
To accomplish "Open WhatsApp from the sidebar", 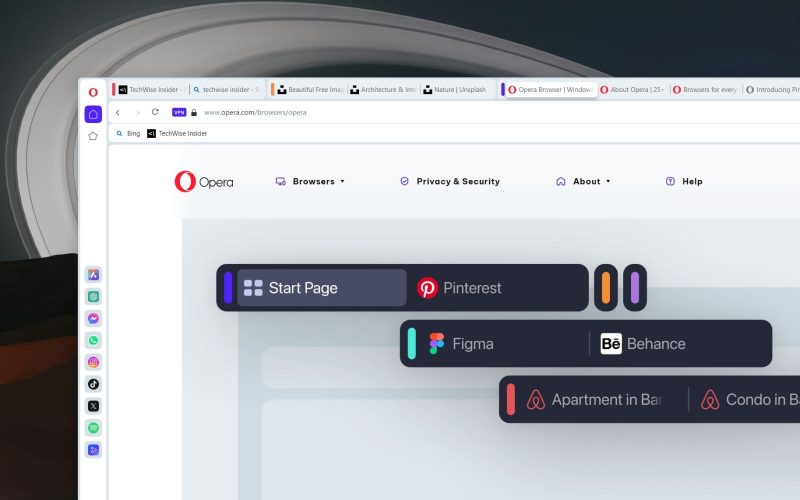I will 93,341.
